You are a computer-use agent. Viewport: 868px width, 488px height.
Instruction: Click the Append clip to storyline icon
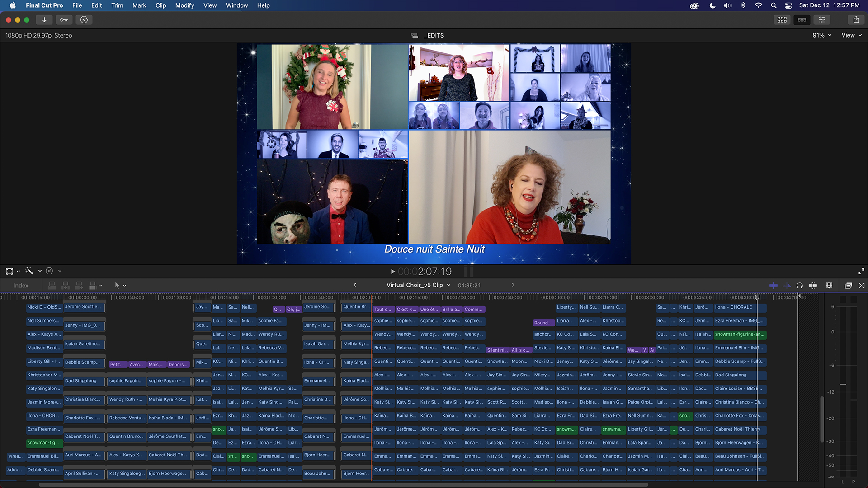[x=79, y=286]
